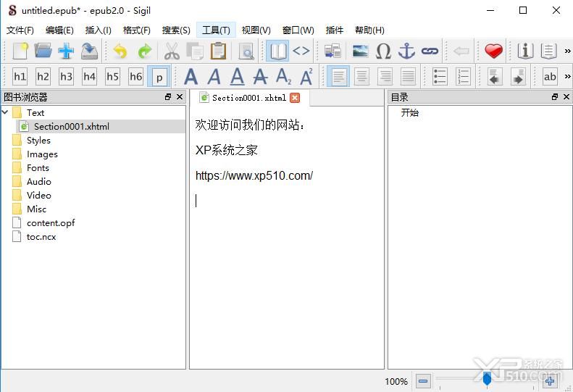The width and height of the screenshot is (573, 392).
Task: Click the zoom slider handle
Action: 487,379
